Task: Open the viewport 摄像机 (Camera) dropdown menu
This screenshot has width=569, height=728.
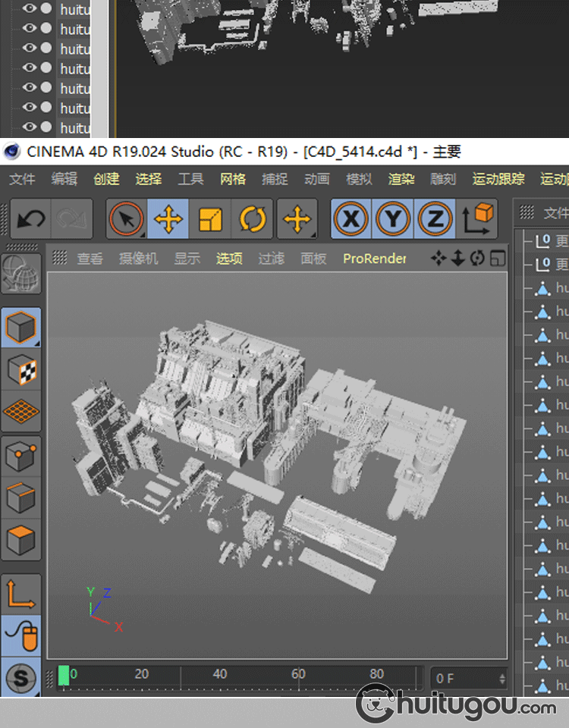Action: [x=138, y=259]
